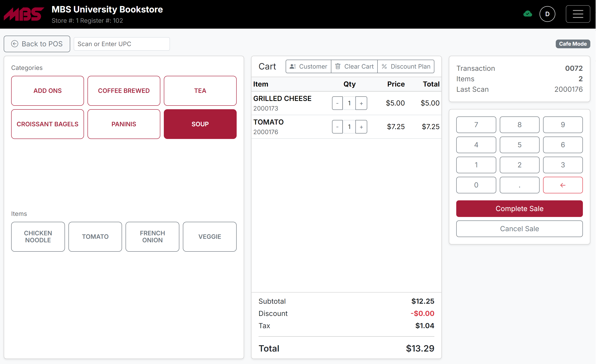Viewport: 596px width, 364px height.
Task: Tap numpad key 4
Action: coord(476,145)
